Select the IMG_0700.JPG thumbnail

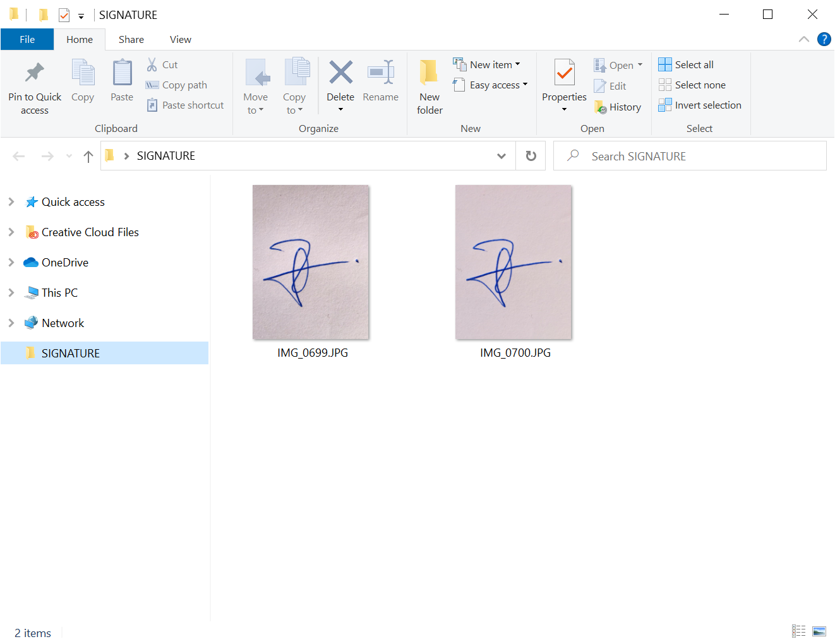click(x=514, y=262)
